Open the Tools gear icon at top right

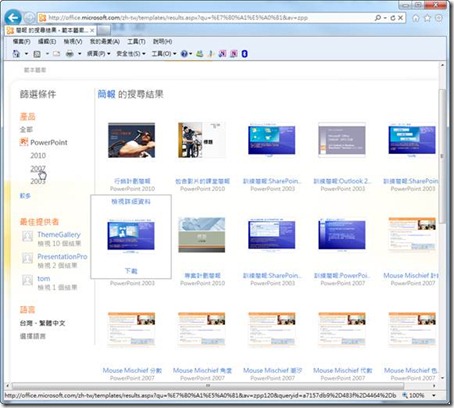439,18
